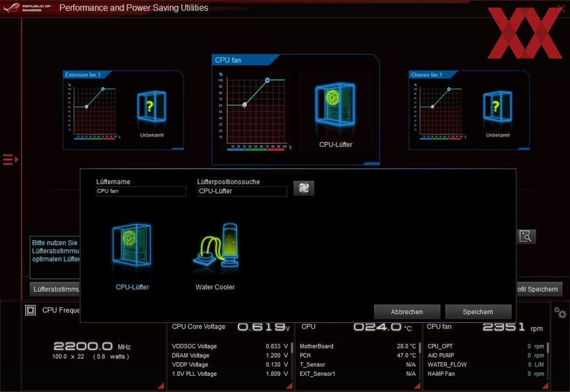570x392 pixels.
Task: Select the CPU fan card title
Action: 228,60
